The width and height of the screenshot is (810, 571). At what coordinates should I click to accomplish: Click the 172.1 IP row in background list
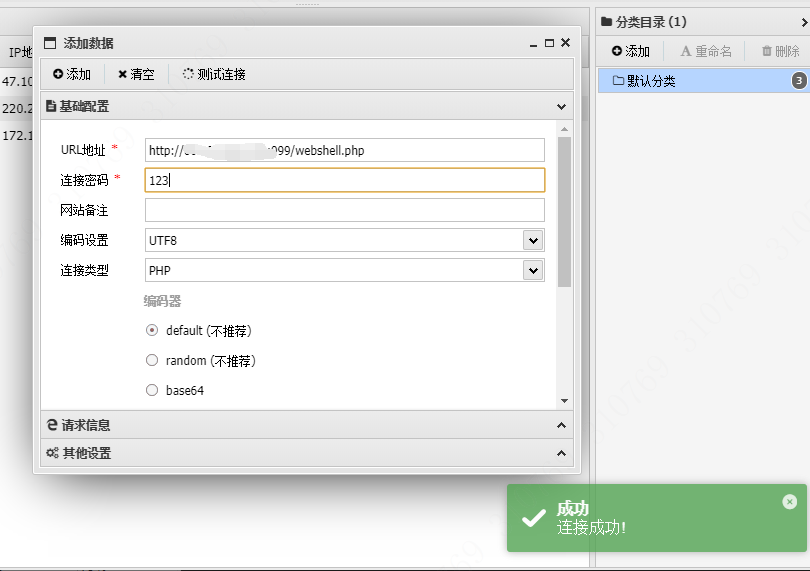click(17, 135)
